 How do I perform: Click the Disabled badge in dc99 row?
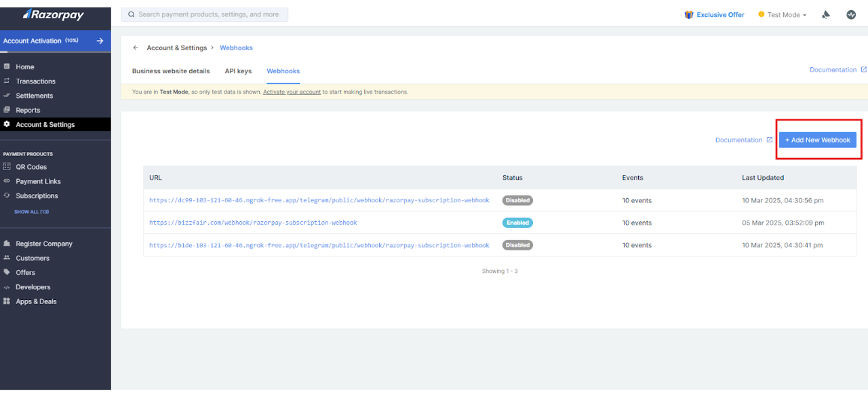coord(517,200)
